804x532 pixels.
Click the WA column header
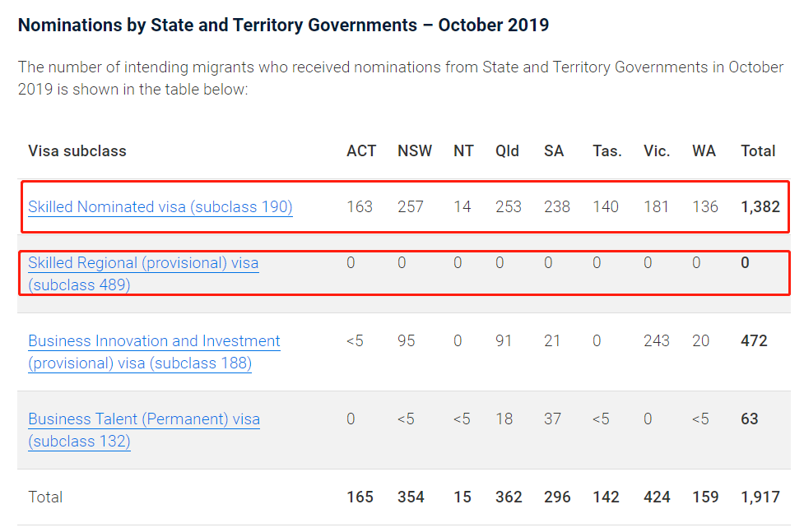(x=704, y=151)
